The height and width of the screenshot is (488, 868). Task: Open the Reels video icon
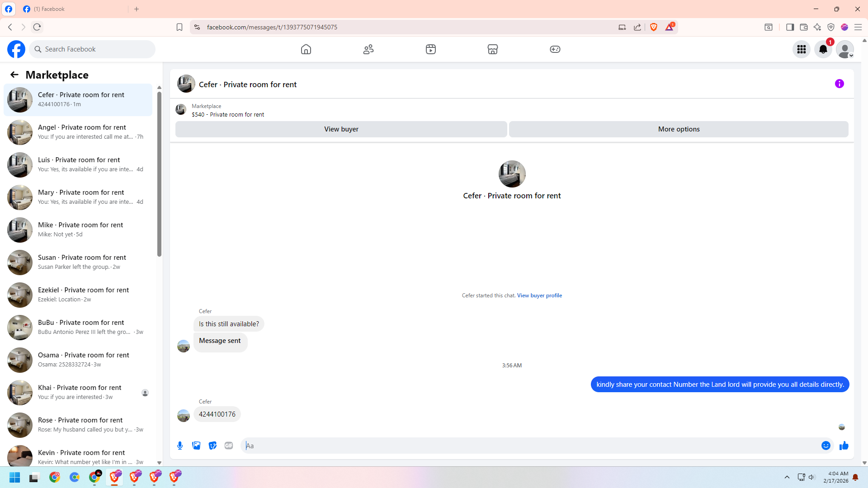431,49
